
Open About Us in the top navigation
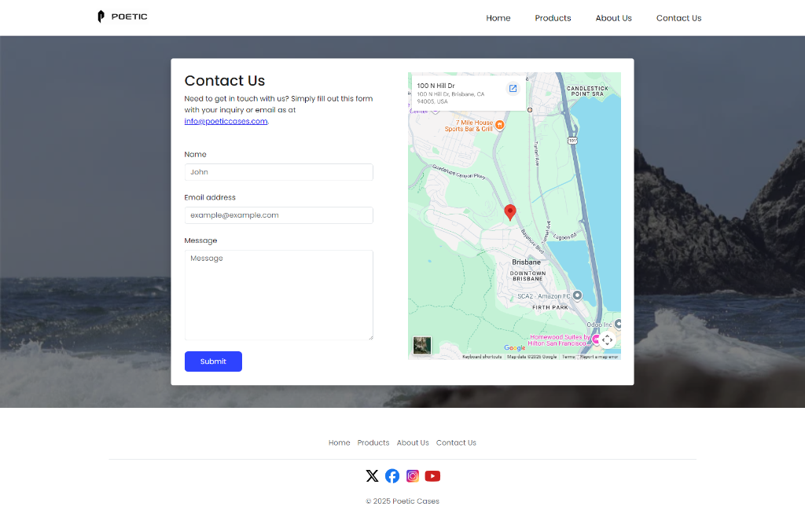click(613, 18)
